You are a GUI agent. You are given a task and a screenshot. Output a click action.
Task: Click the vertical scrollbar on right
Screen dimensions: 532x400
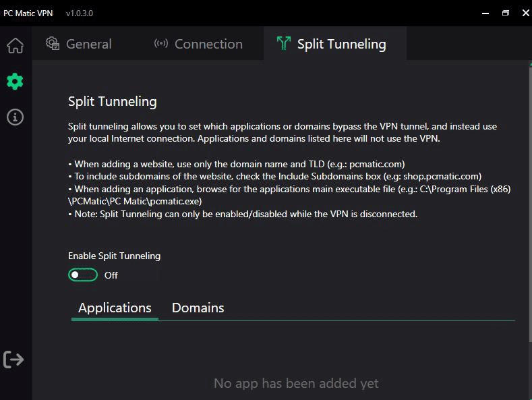(530, 204)
